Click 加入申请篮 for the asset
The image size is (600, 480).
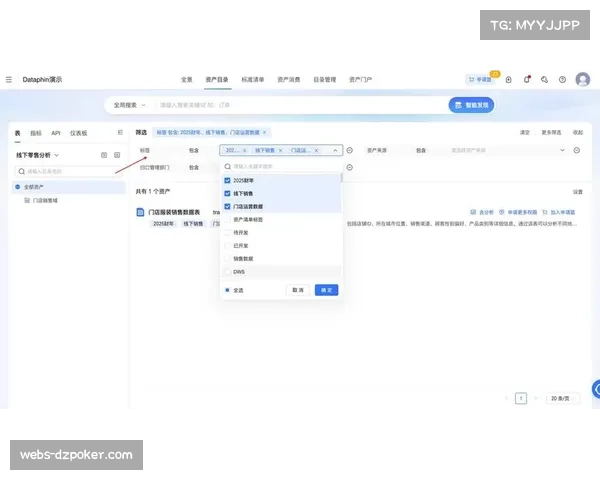click(x=558, y=212)
